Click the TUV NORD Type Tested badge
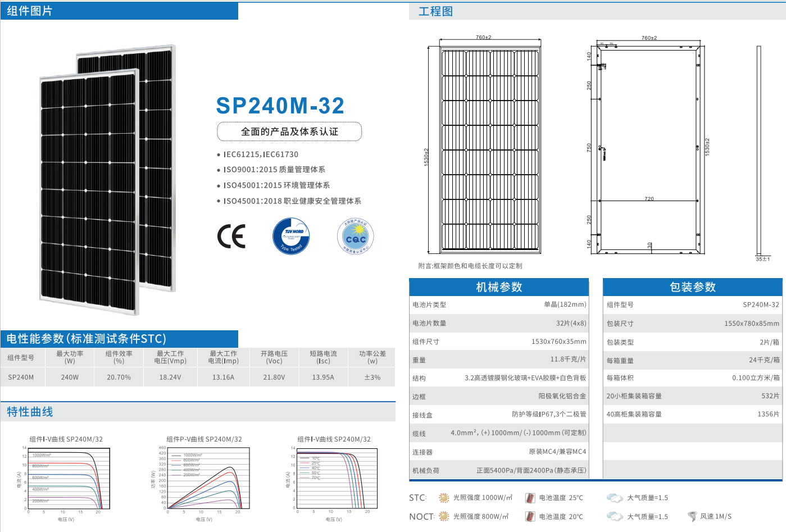The image size is (786, 532). pos(291,236)
